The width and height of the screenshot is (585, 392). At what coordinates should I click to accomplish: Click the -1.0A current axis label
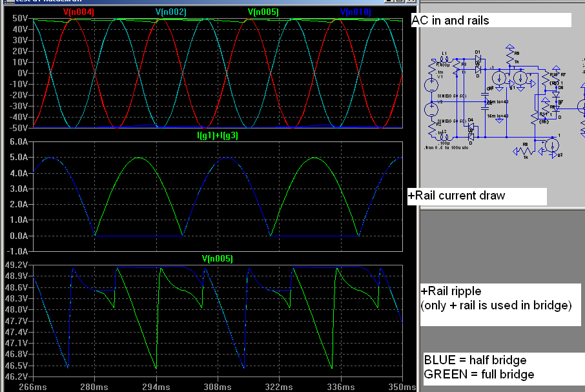[x=17, y=251]
